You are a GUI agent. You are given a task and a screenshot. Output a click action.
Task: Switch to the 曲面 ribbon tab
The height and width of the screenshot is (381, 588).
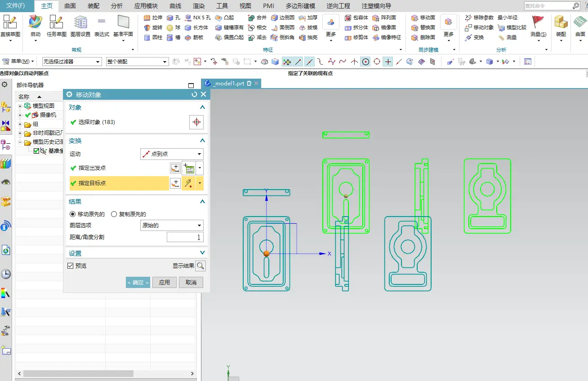70,6
